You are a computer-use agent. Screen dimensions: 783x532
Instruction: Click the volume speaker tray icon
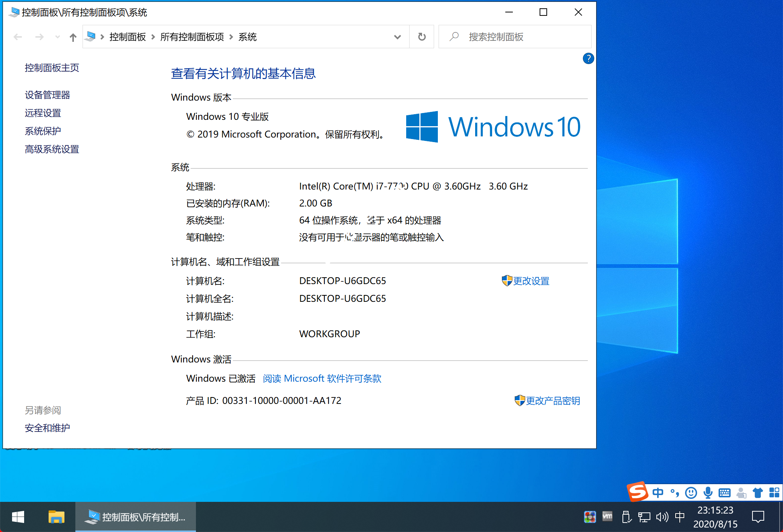click(x=662, y=517)
